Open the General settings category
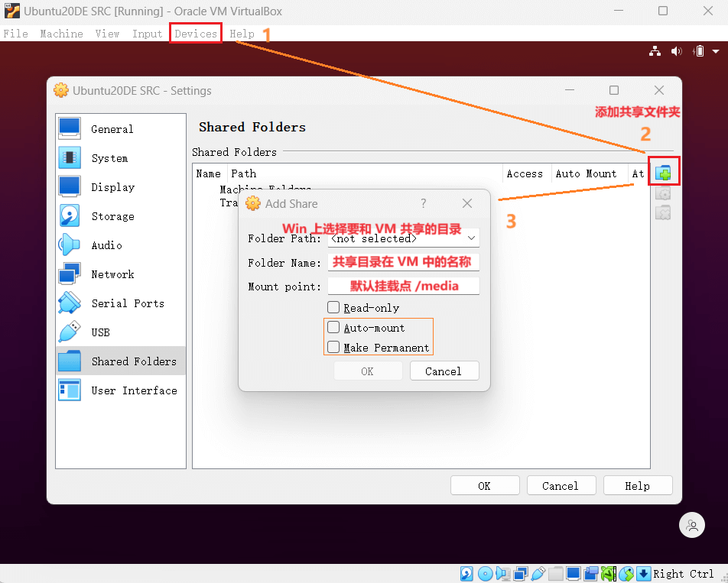Image resolution: width=728 pixels, height=583 pixels. 121,129
